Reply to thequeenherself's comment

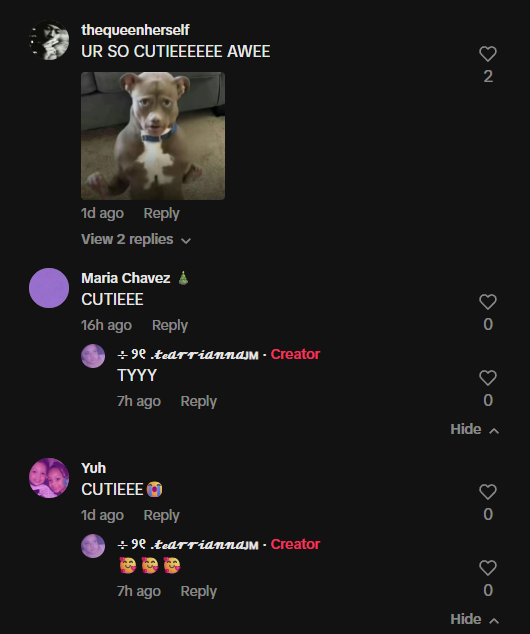[x=161, y=213]
